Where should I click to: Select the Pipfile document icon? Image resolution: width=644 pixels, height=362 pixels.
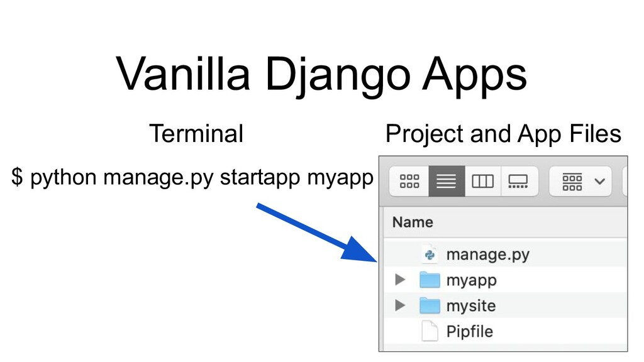430,331
